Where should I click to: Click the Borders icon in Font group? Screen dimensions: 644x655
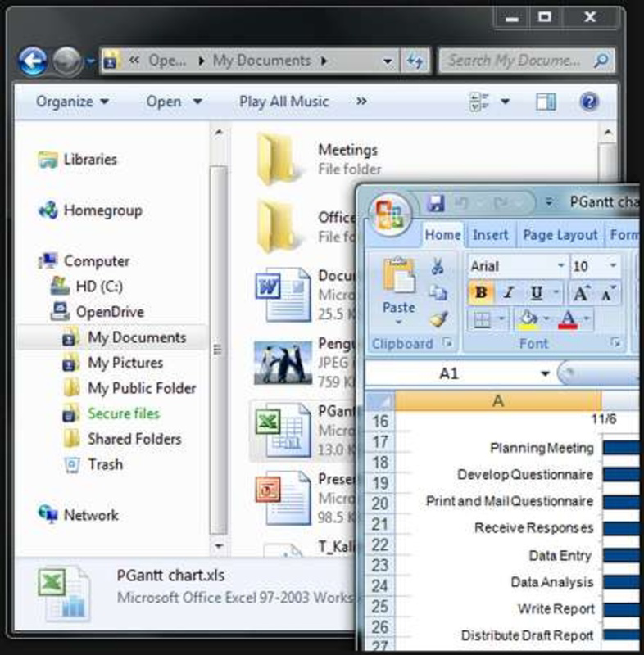pyautogui.click(x=482, y=320)
